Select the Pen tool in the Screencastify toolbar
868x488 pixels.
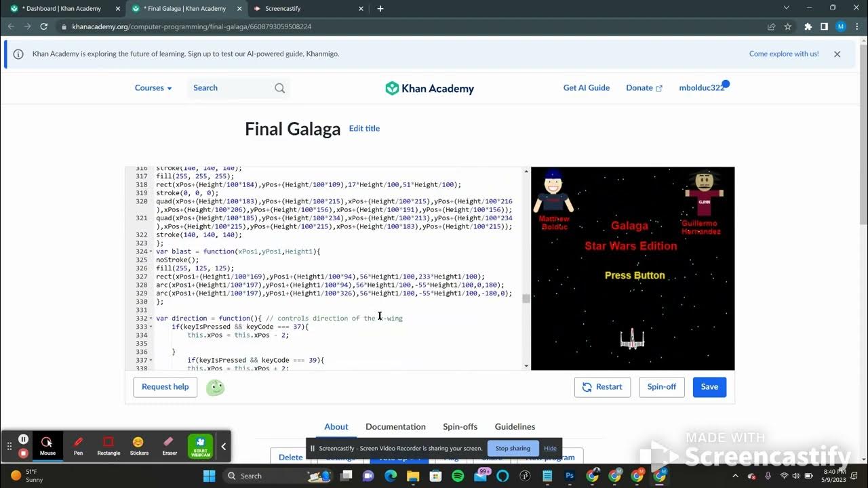point(78,446)
